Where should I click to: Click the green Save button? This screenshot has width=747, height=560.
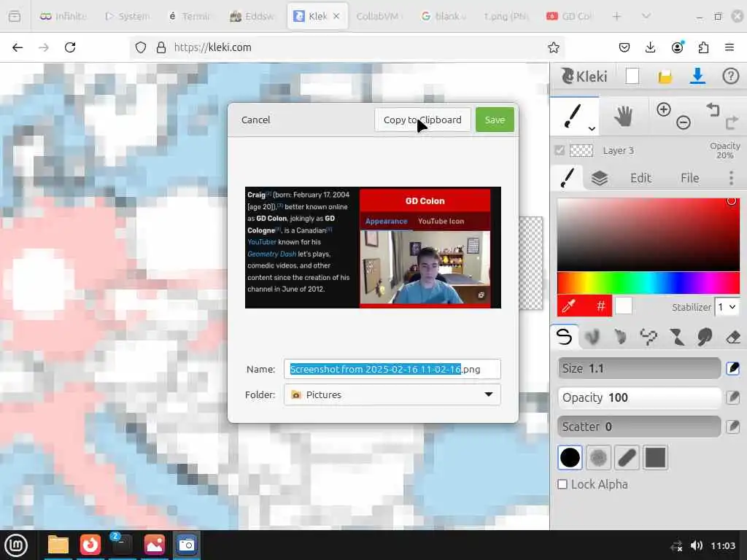coord(495,120)
